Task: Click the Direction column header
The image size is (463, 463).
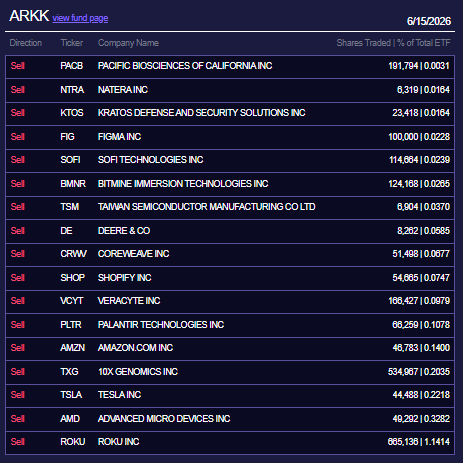Action: (26, 43)
